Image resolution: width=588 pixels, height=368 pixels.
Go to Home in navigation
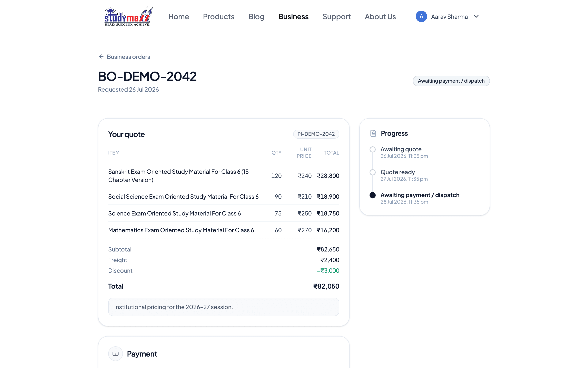click(x=179, y=17)
